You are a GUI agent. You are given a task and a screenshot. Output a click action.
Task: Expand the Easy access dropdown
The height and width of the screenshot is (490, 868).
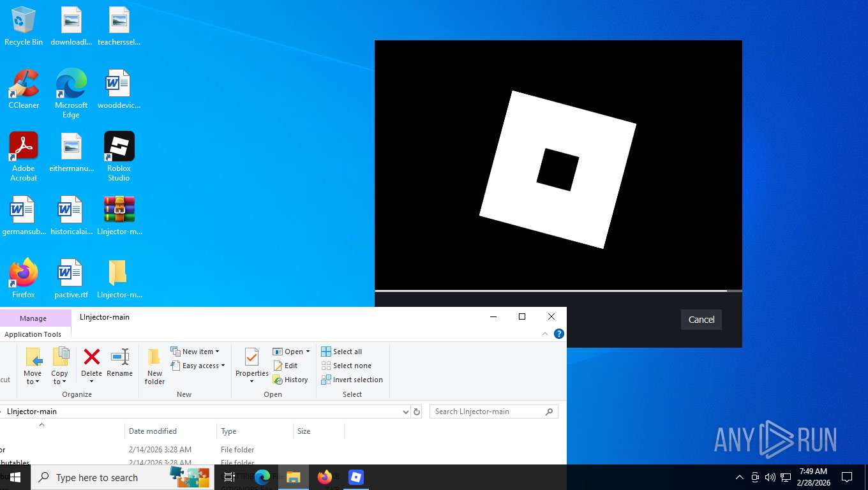click(x=198, y=366)
